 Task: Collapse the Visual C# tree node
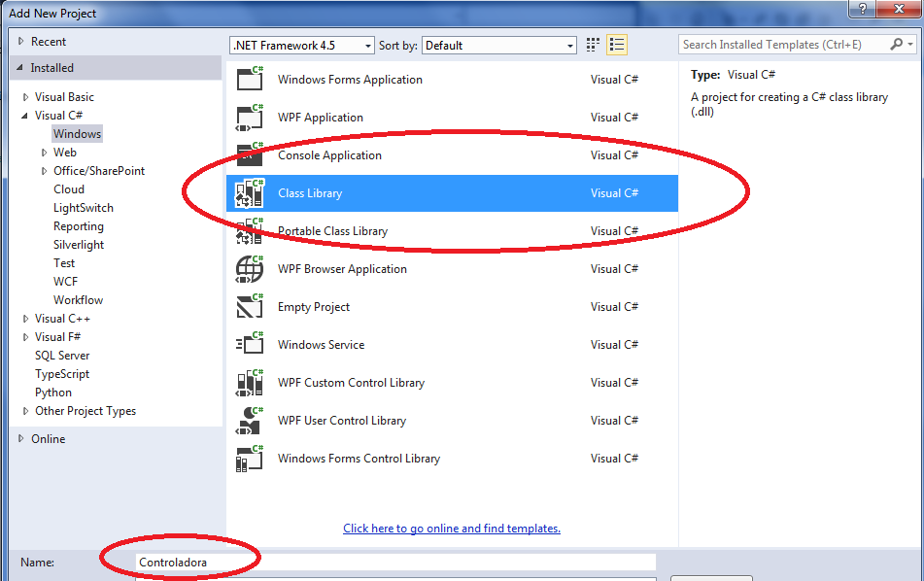tap(24, 116)
